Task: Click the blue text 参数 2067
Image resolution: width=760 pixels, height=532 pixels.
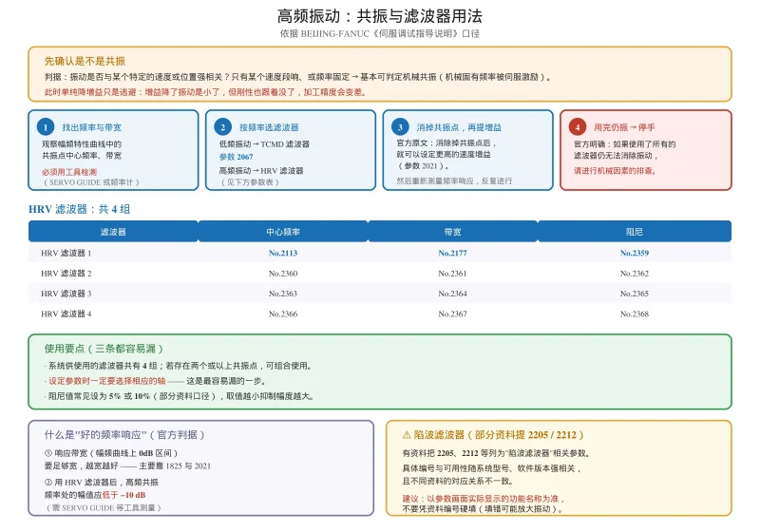Action: 236,157
